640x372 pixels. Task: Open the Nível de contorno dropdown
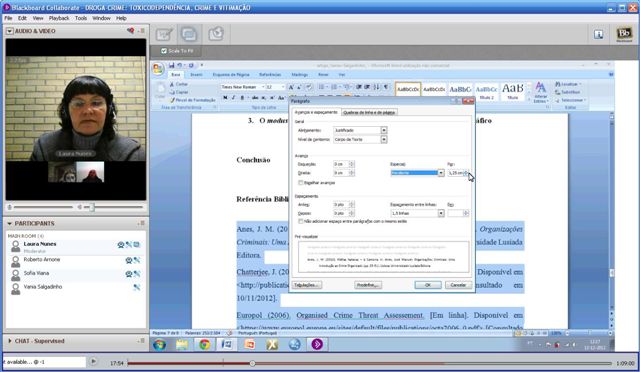tap(384, 139)
